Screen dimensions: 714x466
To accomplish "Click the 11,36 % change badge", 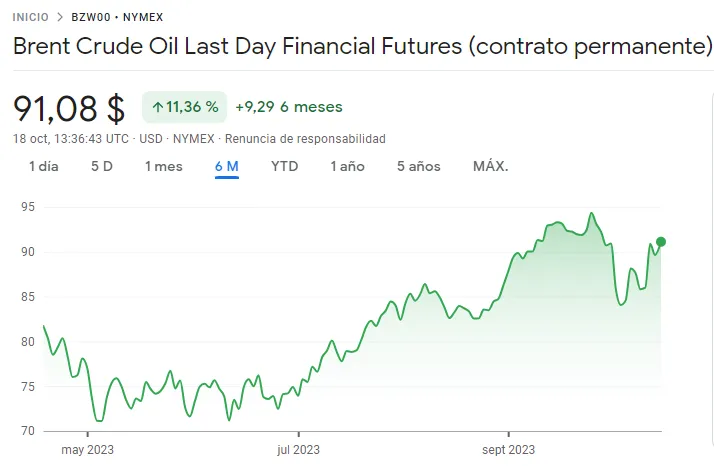I will pos(185,107).
